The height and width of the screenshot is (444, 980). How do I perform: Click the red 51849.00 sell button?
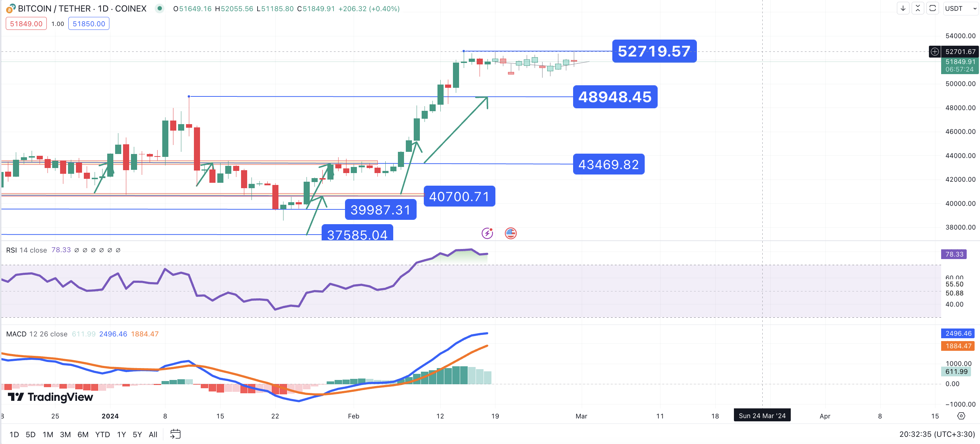(x=26, y=24)
